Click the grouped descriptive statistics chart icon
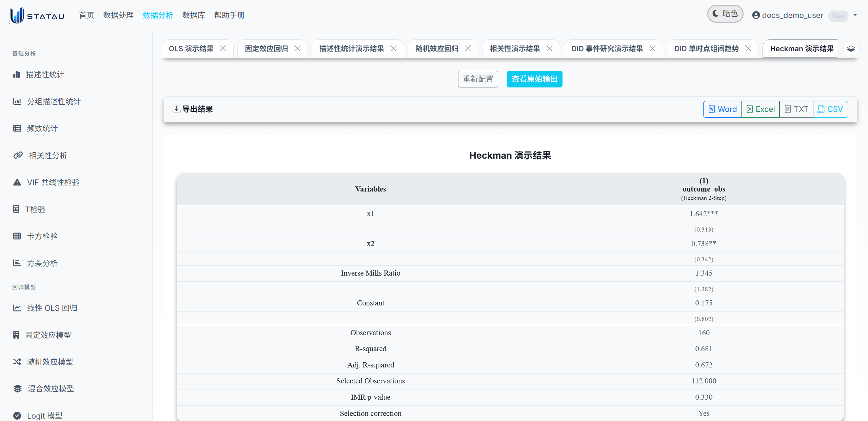 point(17,101)
